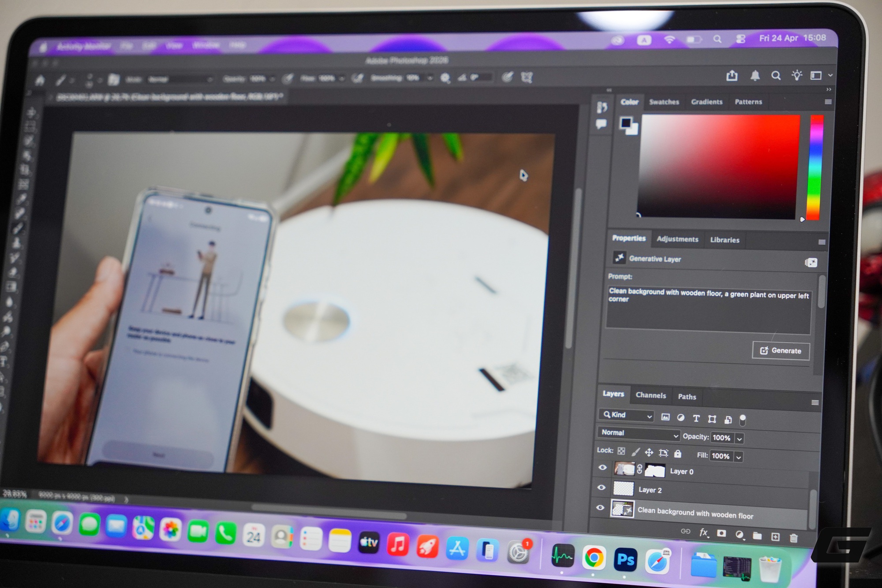Open the Normal blend mode dropdown
The width and height of the screenshot is (882, 588).
(x=638, y=433)
